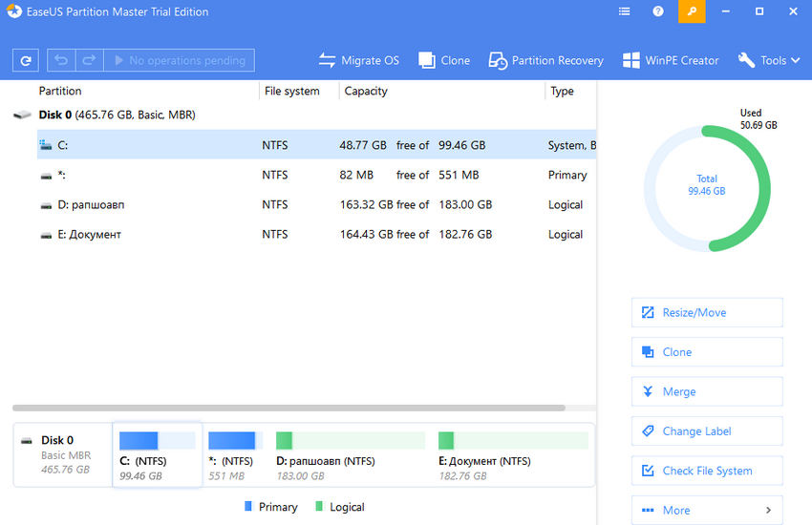This screenshot has width=812, height=525.
Task: Click the WinPE Creator Windows logo icon
Action: tap(630, 60)
